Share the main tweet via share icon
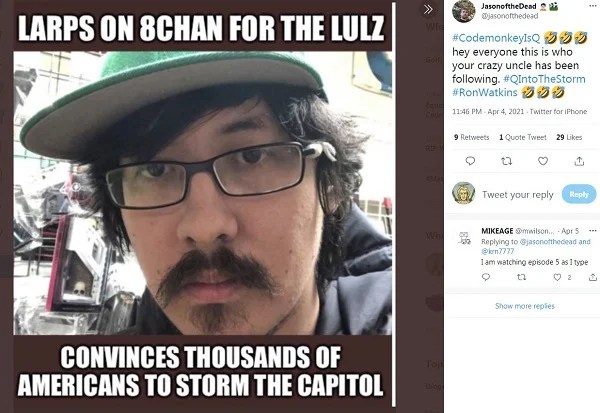The image size is (600, 413). point(579,161)
